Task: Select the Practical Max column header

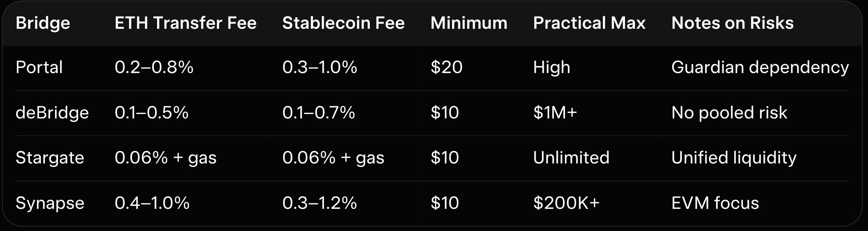Action: pyautogui.click(x=589, y=23)
